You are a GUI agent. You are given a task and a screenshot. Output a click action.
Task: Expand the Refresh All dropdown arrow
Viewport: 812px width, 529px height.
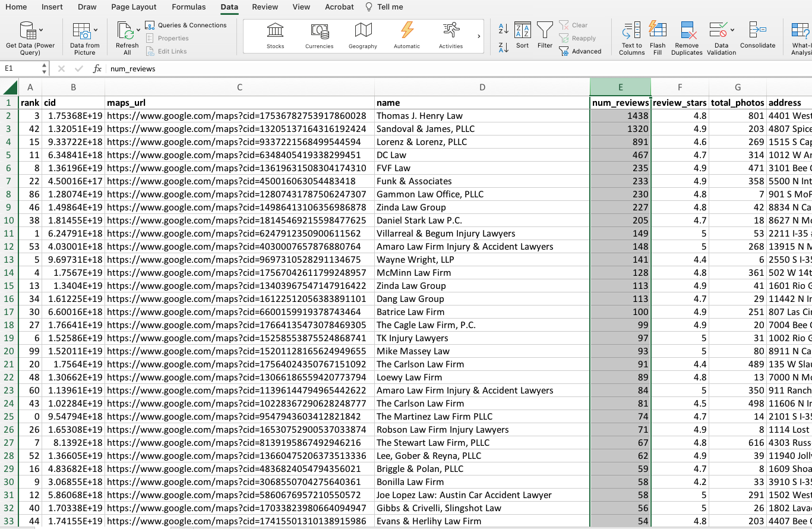[138, 30]
